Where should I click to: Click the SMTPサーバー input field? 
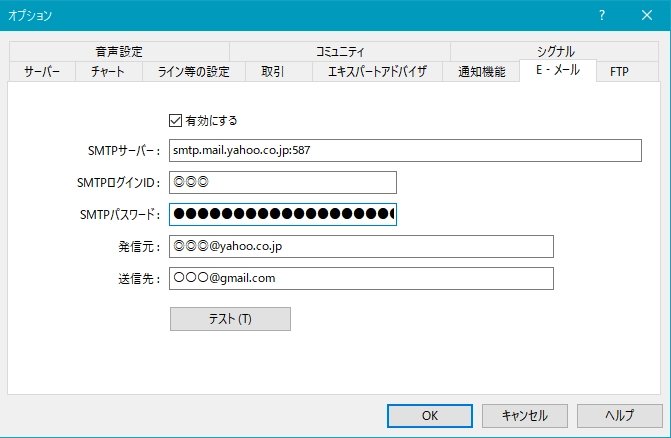pyautogui.click(x=405, y=151)
